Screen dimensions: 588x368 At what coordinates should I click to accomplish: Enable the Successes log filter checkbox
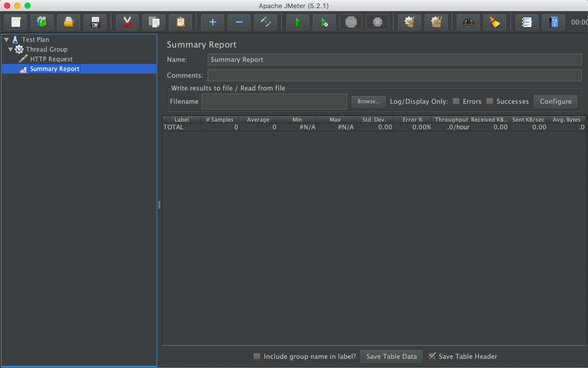(490, 101)
